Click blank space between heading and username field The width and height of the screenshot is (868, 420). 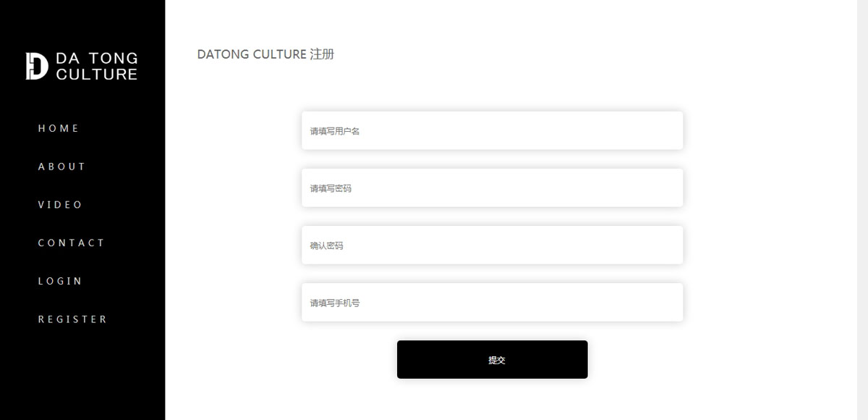(x=492, y=85)
